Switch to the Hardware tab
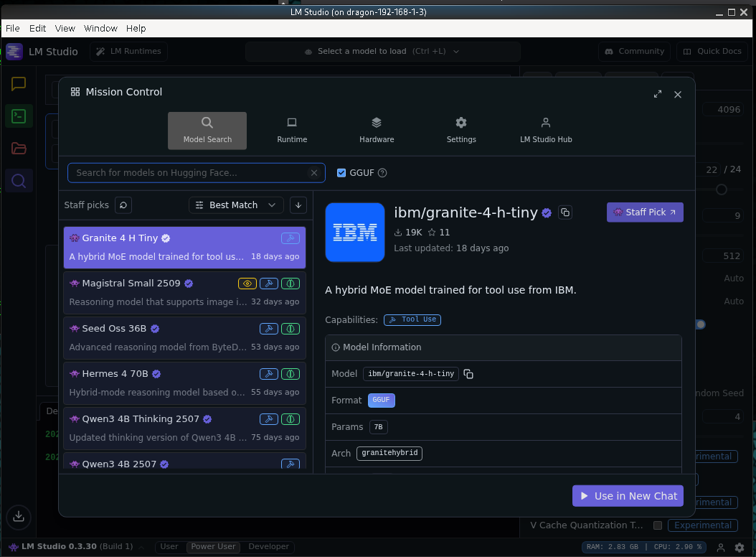 click(x=377, y=131)
